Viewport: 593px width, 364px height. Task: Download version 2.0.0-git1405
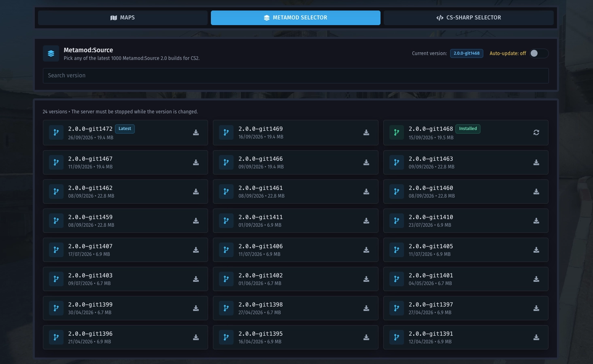(x=536, y=250)
